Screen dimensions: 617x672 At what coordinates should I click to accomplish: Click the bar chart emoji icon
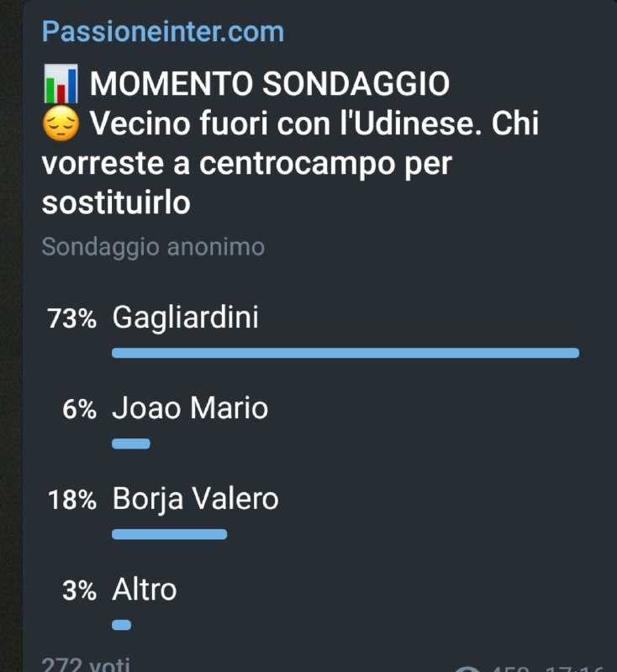[60, 84]
